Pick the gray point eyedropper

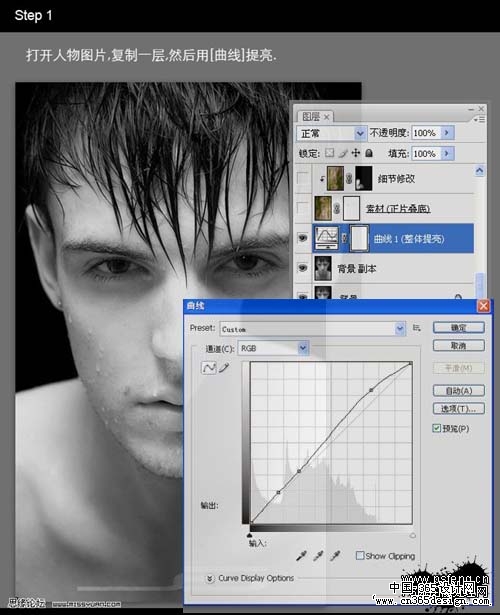click(318, 555)
